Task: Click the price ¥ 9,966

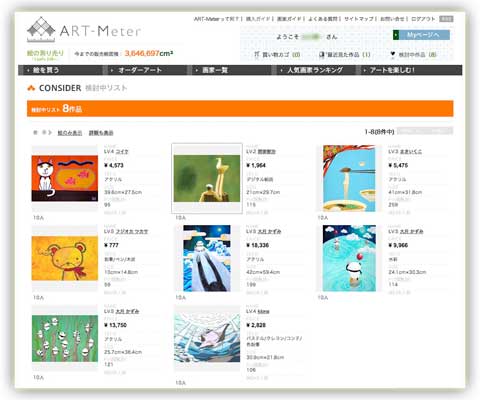Action: click(398, 245)
